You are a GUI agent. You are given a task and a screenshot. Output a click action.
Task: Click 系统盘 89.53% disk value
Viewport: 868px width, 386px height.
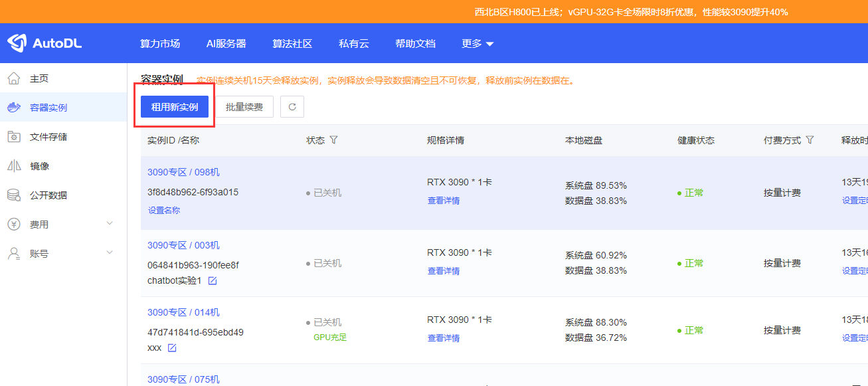point(596,185)
